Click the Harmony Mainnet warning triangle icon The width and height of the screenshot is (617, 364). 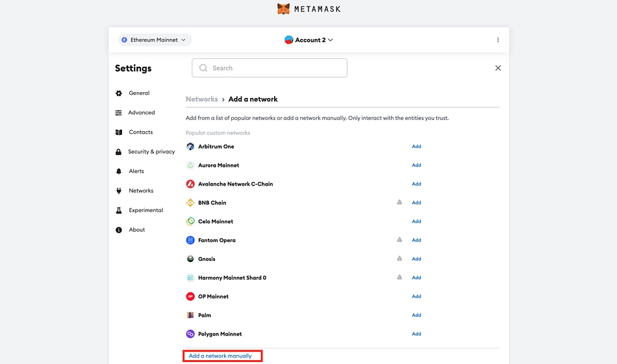coord(399,277)
